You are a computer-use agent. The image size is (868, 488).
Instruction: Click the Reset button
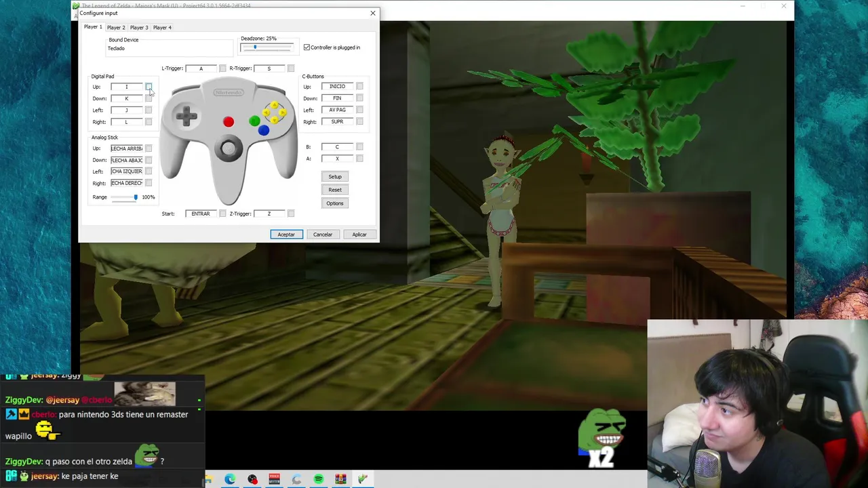coord(335,190)
